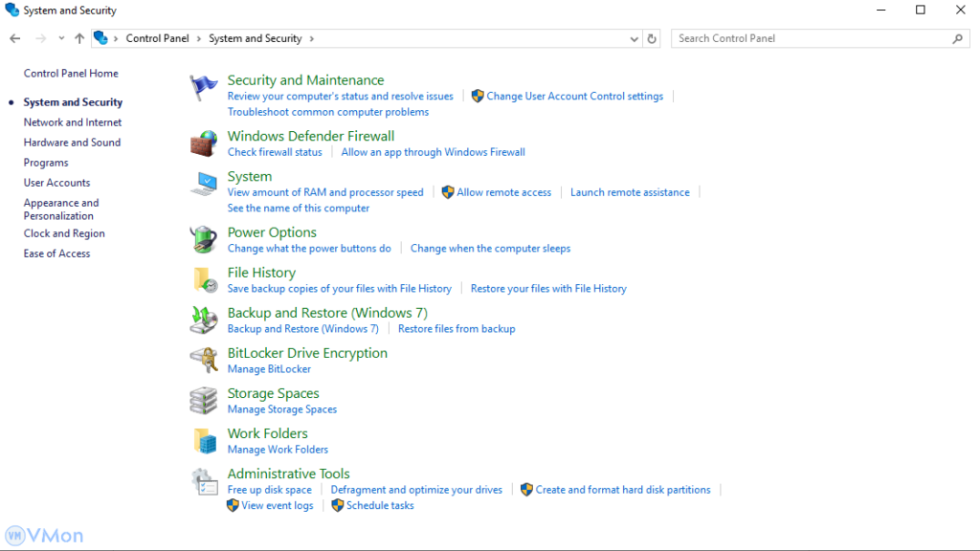
Task: Click the Power Options battery icon
Action: tap(204, 239)
